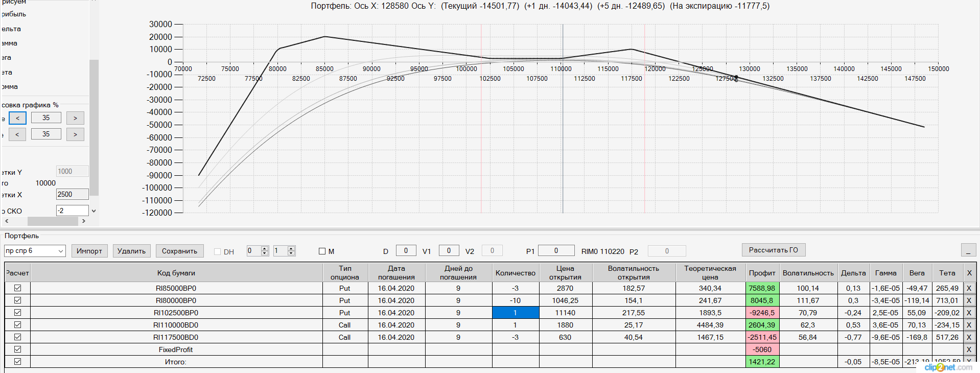Click the profit cell -9246,5
Viewport: 980px width, 373px height.
click(x=762, y=313)
